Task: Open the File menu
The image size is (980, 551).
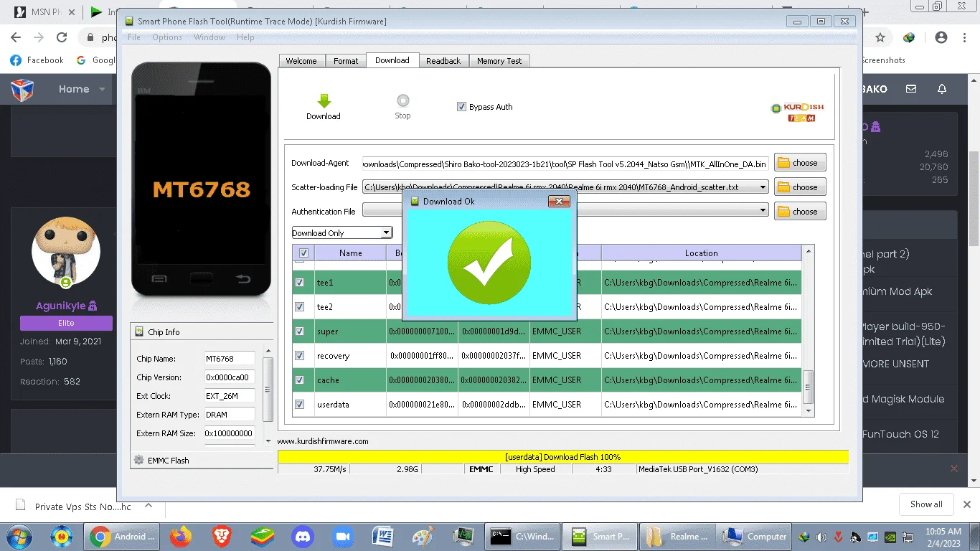Action: [134, 37]
